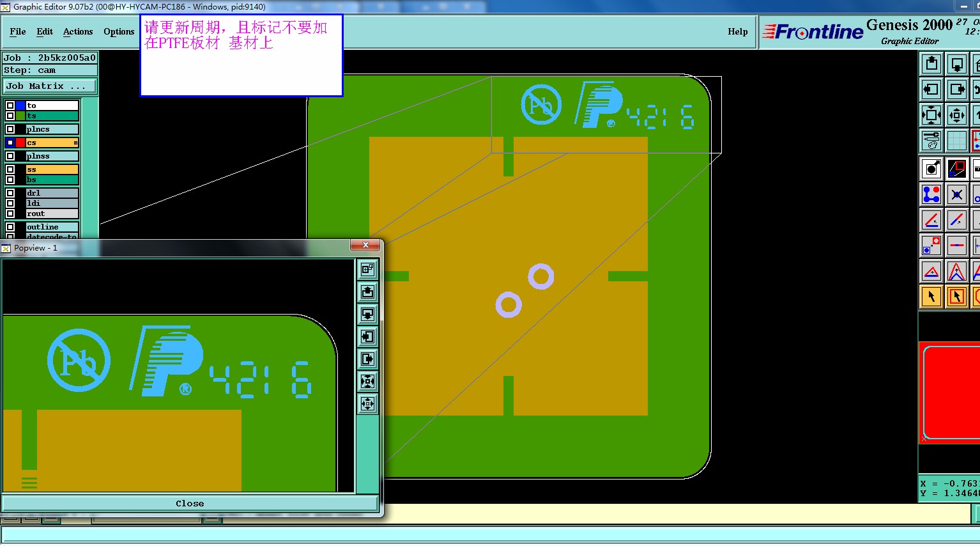Screen dimensions: 980x546
Task: Select the red-blue angled line edit tool
Action: click(x=931, y=220)
